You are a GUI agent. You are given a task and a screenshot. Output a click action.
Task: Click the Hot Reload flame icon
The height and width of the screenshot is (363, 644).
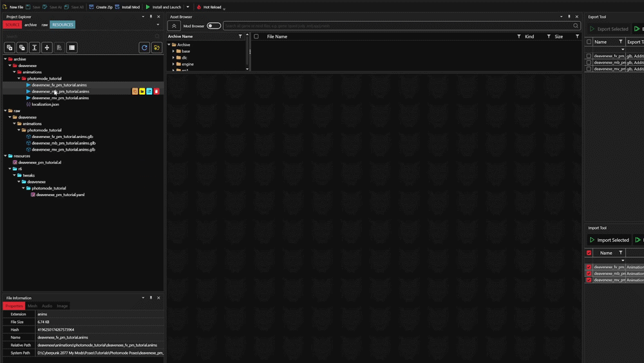click(x=199, y=7)
